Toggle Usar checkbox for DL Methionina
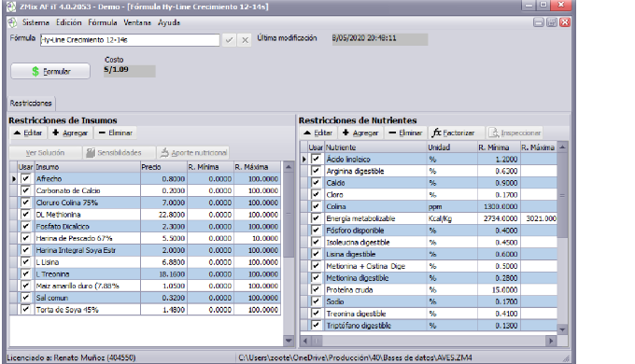The width and height of the screenshot is (635, 364). pyautogui.click(x=26, y=214)
